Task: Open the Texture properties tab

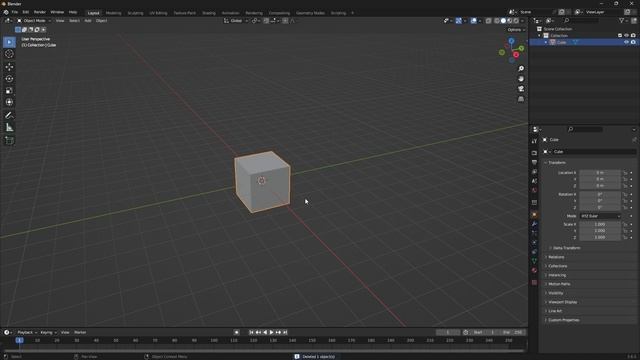Action: point(534,282)
